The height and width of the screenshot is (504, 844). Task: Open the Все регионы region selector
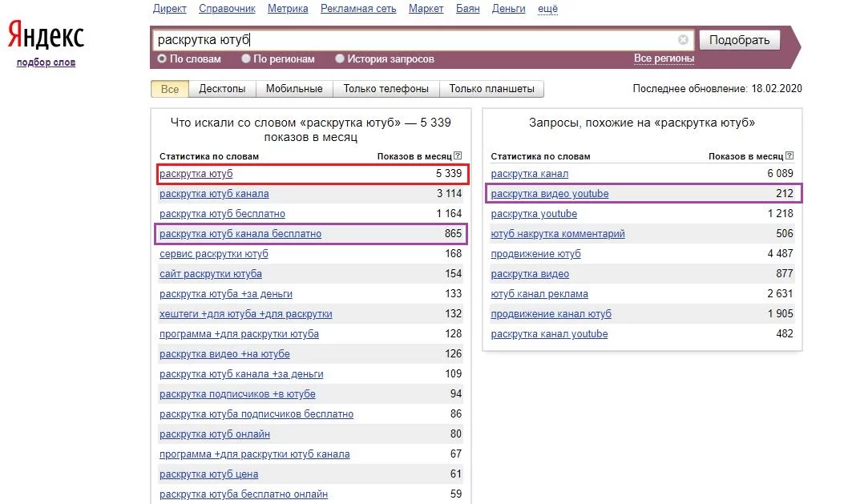pyautogui.click(x=664, y=58)
